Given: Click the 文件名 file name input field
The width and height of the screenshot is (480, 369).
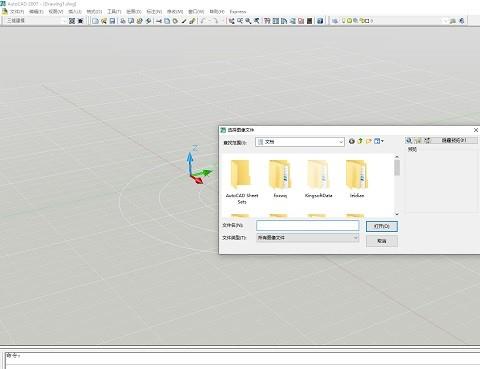Looking at the screenshot, I should pos(308,226).
